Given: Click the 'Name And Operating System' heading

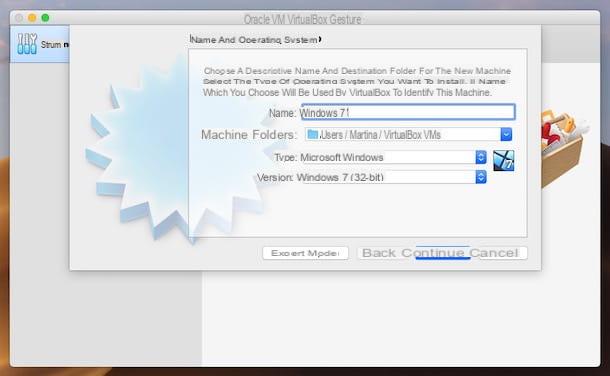Looking at the screenshot, I should (x=255, y=40).
